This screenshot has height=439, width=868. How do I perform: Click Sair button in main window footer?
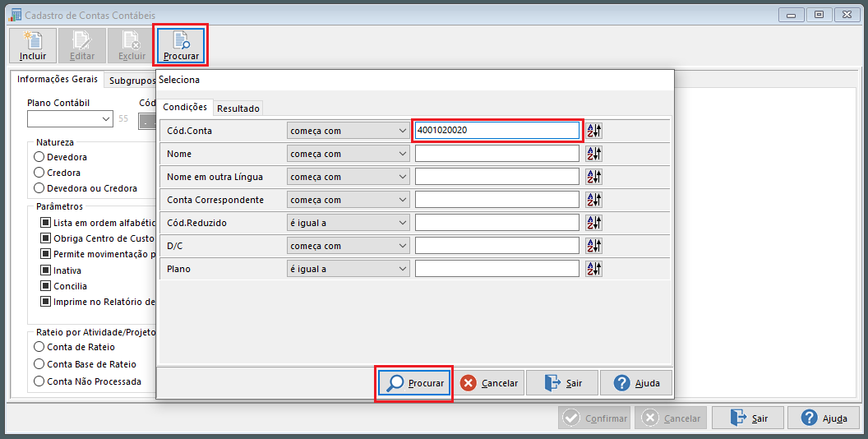(748, 418)
